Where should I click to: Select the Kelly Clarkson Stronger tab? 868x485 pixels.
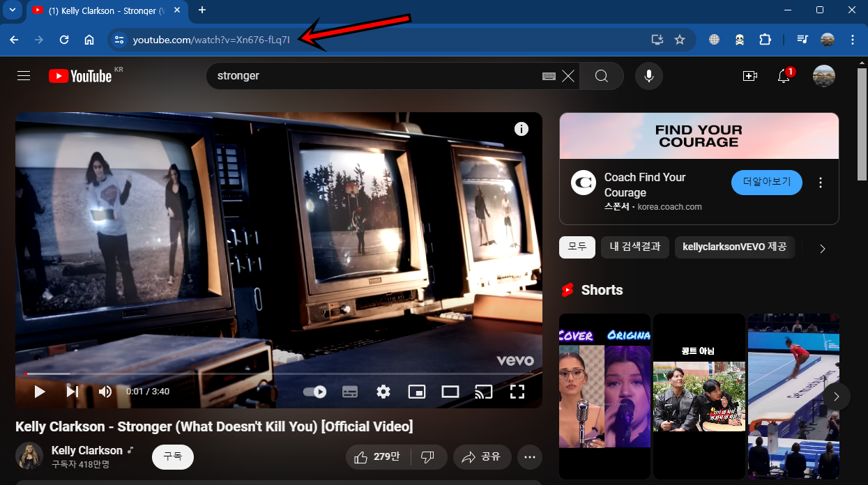coord(107,10)
